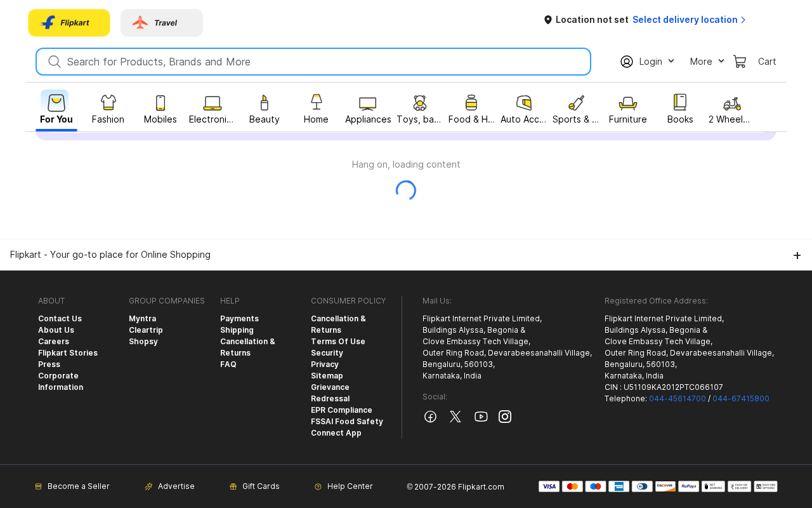Image resolution: width=812 pixels, height=508 pixels.
Task: Open Flipkart Stories link
Action: pos(68,353)
